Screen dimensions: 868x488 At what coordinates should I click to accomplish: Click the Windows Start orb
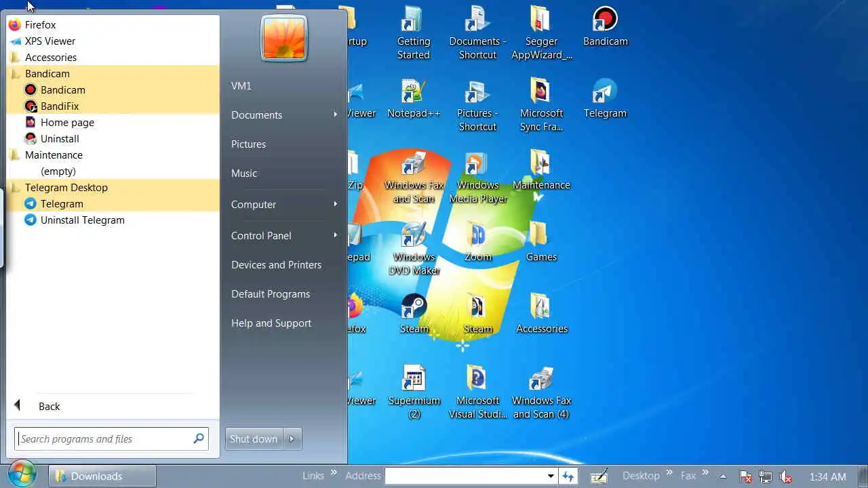coord(22,475)
